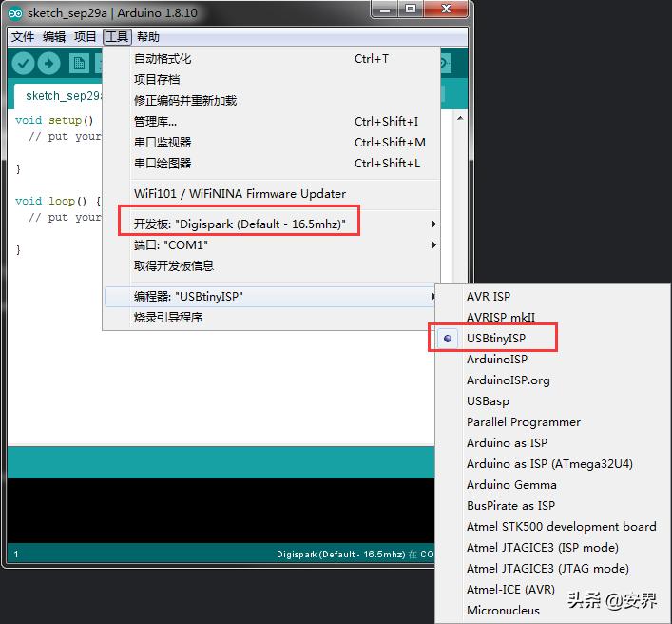
Task: Click the Upload arrow toolbar icon
Action: pyautogui.click(x=48, y=64)
